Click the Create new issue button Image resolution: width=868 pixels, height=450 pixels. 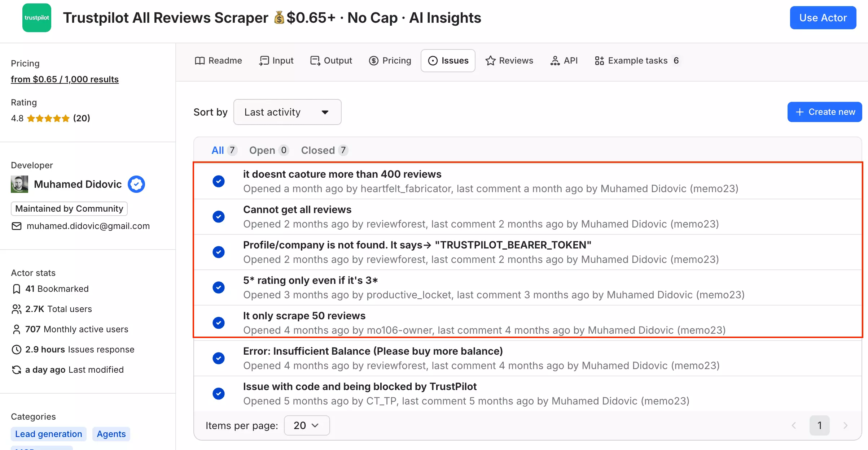coord(825,112)
